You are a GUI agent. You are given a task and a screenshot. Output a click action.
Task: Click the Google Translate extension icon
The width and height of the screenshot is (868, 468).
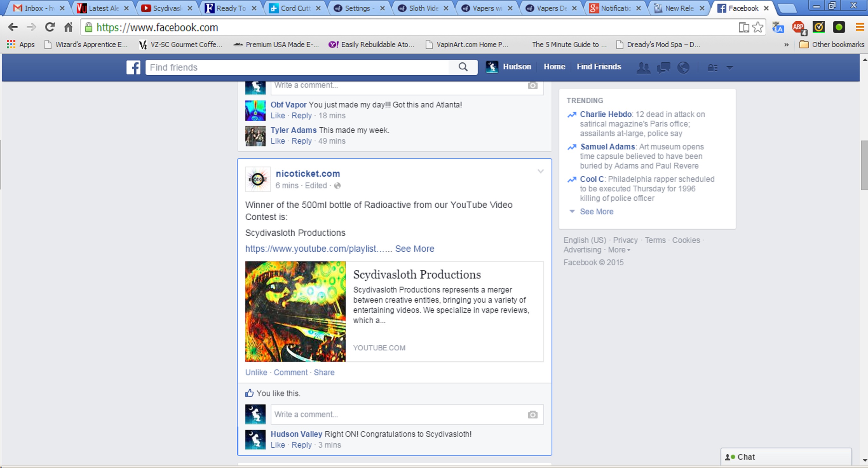pyautogui.click(x=778, y=27)
